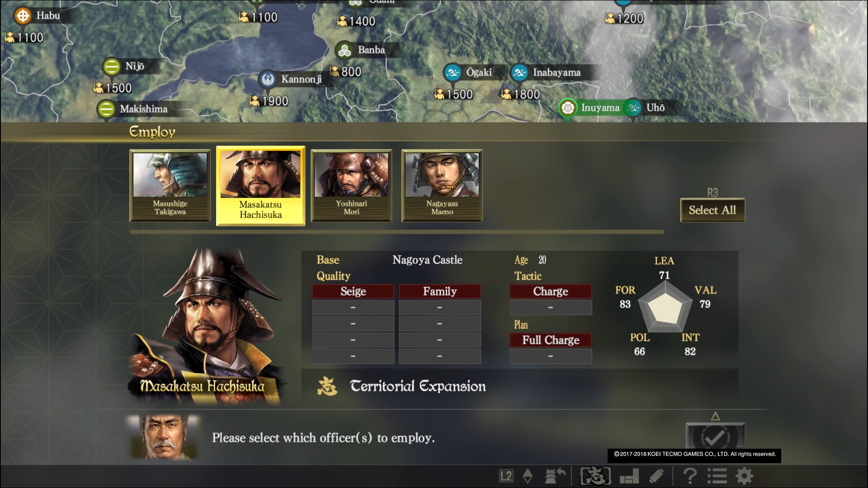Open the gear settings icon
The height and width of the screenshot is (488, 868).
point(745,476)
